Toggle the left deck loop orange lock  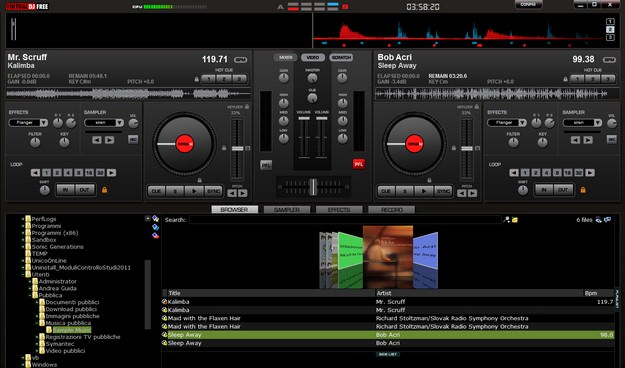coord(104,190)
